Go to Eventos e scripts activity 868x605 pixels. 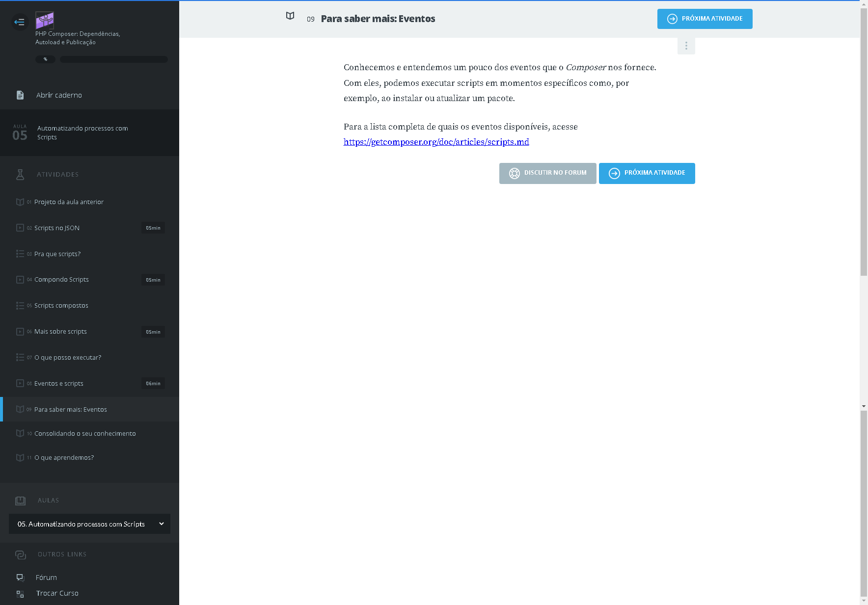point(59,384)
